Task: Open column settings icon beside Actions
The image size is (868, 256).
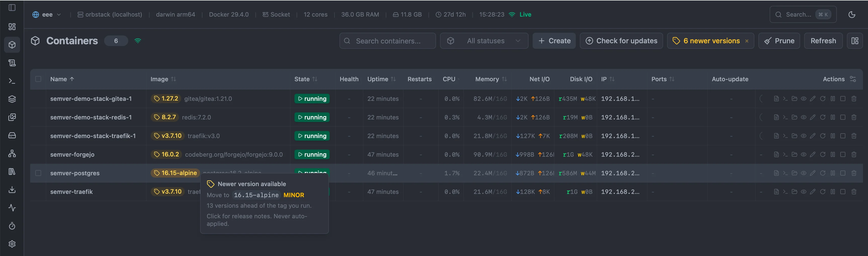Action: (853, 79)
